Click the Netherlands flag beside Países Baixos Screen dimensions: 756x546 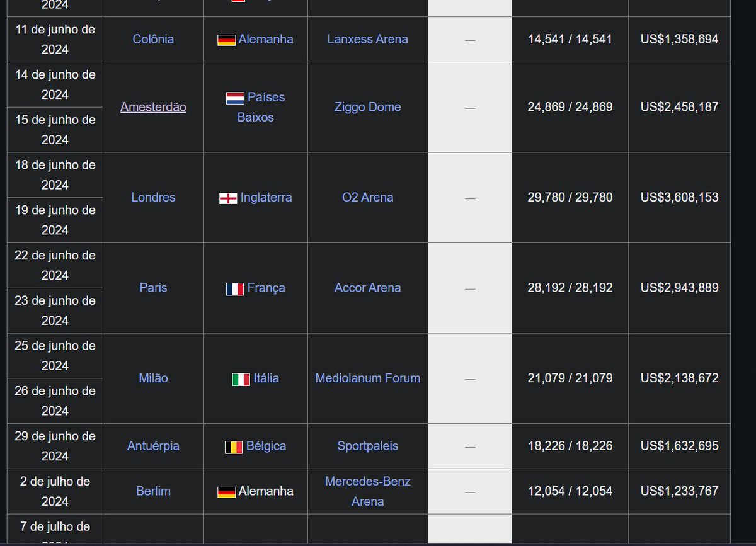click(235, 98)
